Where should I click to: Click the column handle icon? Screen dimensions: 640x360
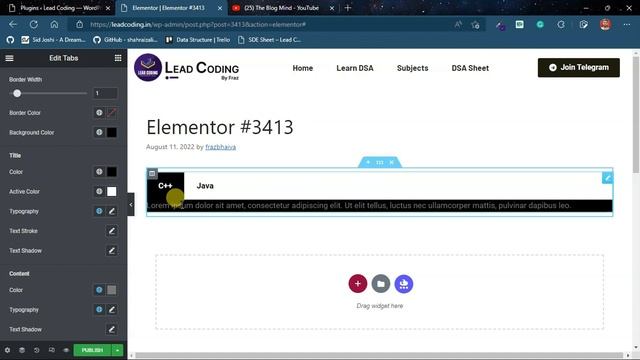(152, 173)
